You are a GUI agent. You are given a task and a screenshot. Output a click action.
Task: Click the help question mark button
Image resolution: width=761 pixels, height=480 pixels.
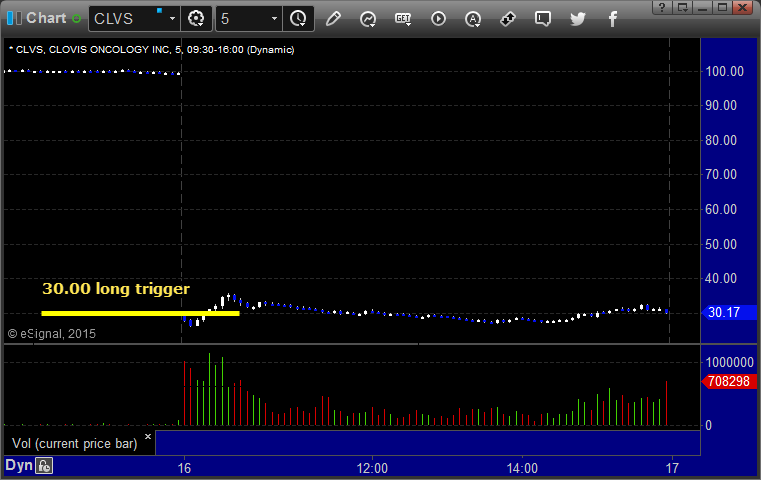click(x=662, y=7)
